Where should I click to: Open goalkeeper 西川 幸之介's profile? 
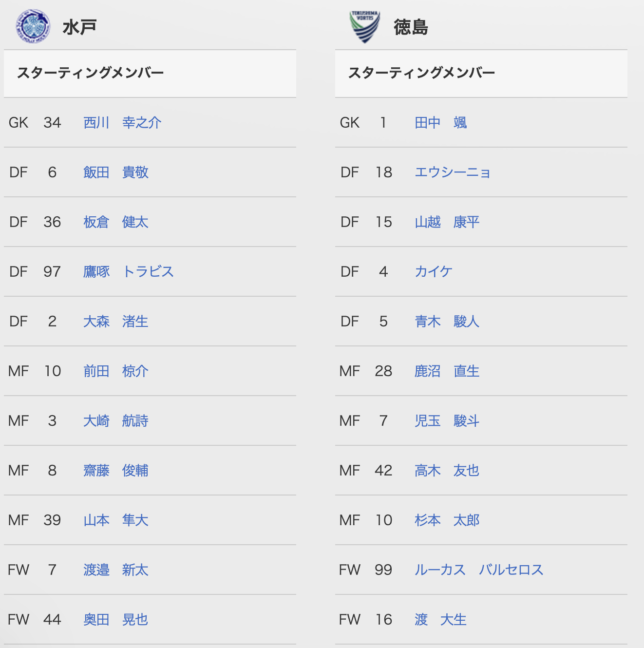[122, 123]
